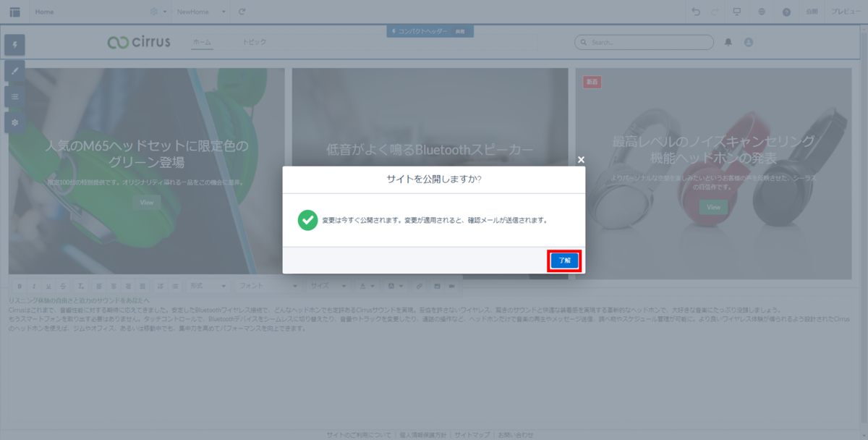Align text right in editor

pyautogui.click(x=128, y=287)
